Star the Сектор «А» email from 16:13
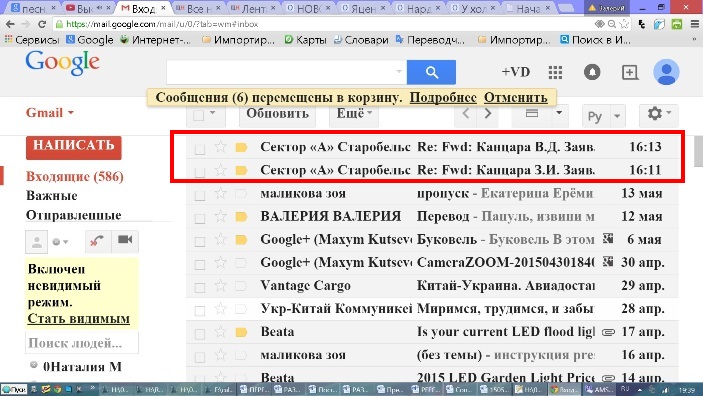The image size is (703, 396). pyautogui.click(x=220, y=147)
